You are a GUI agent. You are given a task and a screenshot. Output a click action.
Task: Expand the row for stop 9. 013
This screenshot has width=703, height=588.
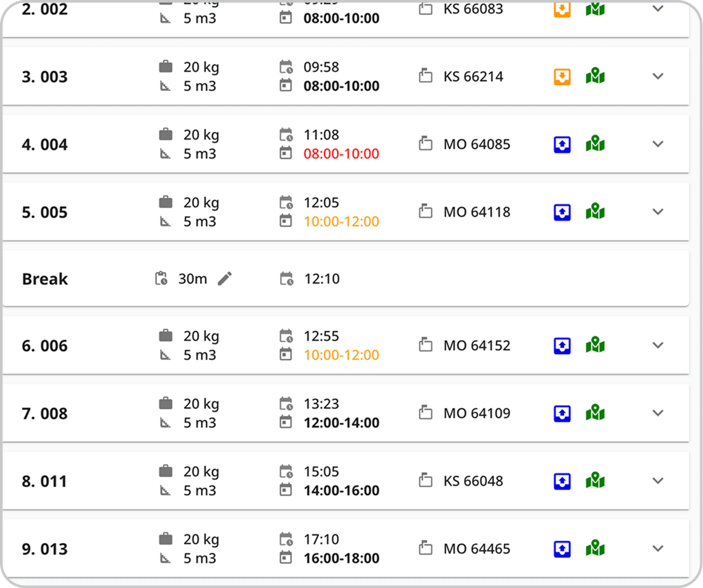tap(658, 548)
